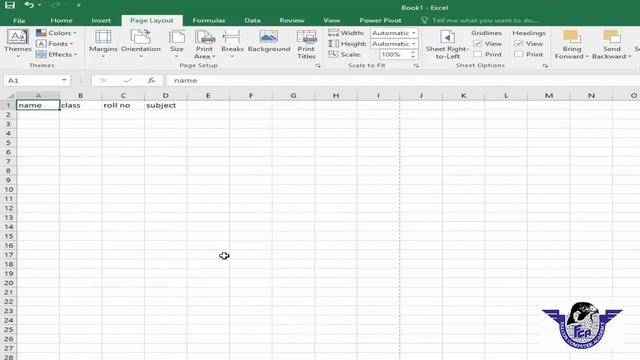This screenshot has height=360, width=640.
Task: Open the Margins menu
Action: pos(103,44)
